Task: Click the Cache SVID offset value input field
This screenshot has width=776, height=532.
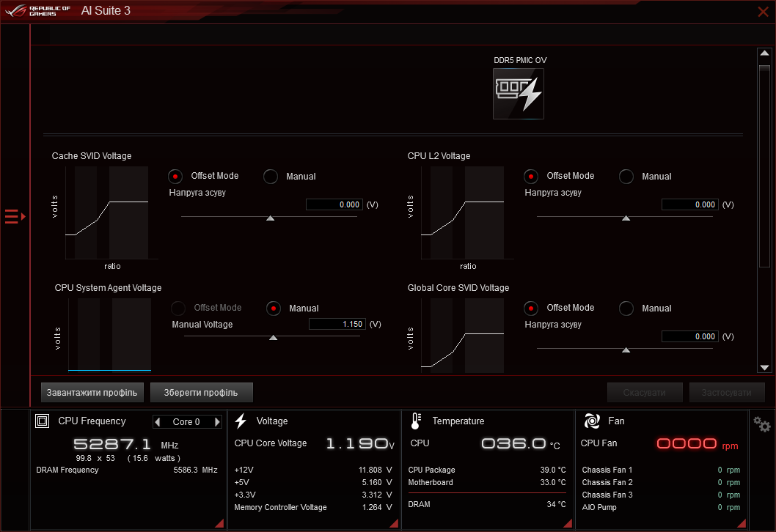Action: pyautogui.click(x=334, y=204)
